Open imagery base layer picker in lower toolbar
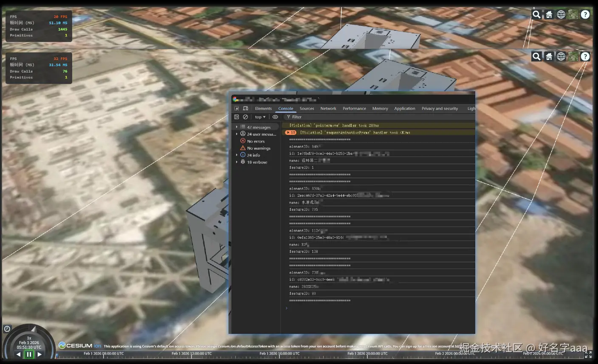 573,56
